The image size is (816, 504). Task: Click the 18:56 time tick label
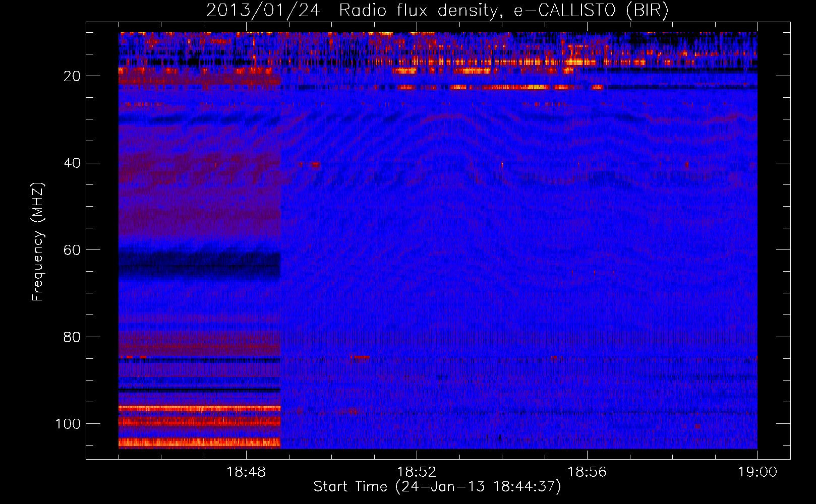587,472
